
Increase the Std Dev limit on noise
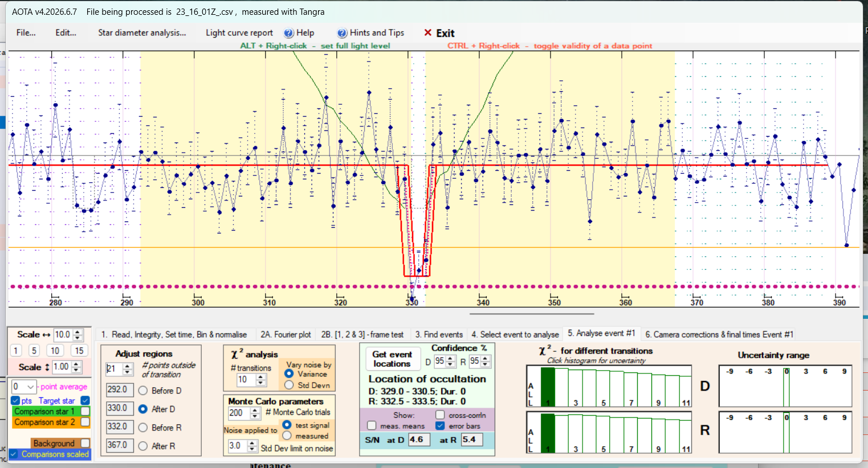(252, 444)
